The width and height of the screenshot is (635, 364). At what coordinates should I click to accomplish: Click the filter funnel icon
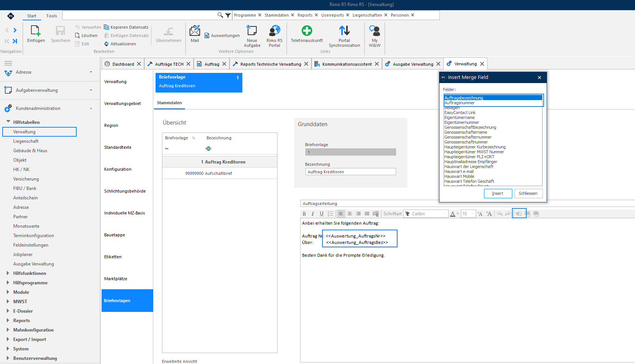point(228,15)
